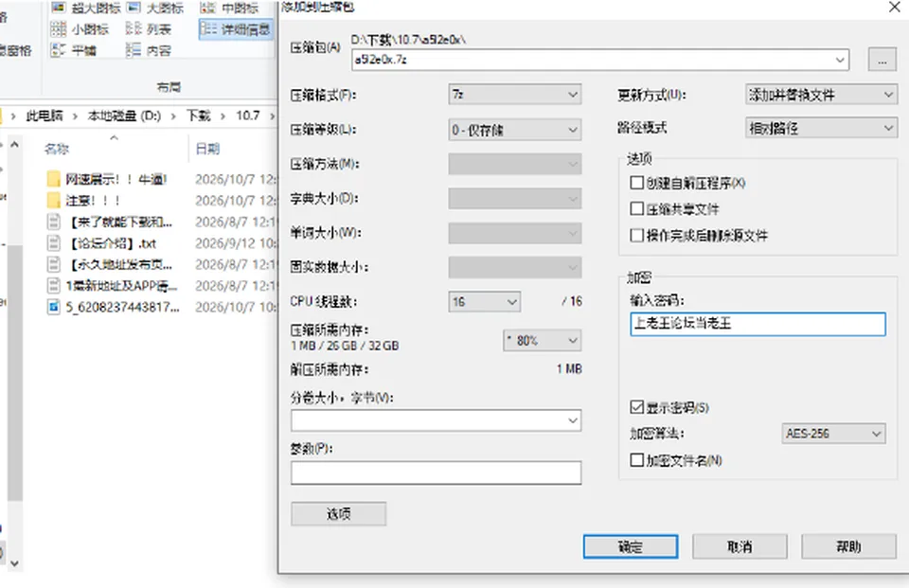Viewport: 909px width, 588px height.
Task: Sort by the 日期 column header in Explorer
Action: pyautogui.click(x=207, y=149)
